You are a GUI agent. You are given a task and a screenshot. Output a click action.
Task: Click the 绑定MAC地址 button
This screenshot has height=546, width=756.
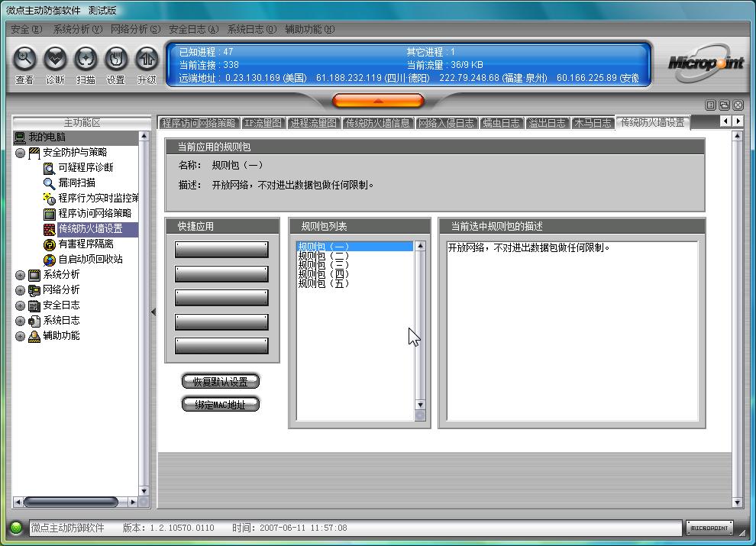coord(221,405)
